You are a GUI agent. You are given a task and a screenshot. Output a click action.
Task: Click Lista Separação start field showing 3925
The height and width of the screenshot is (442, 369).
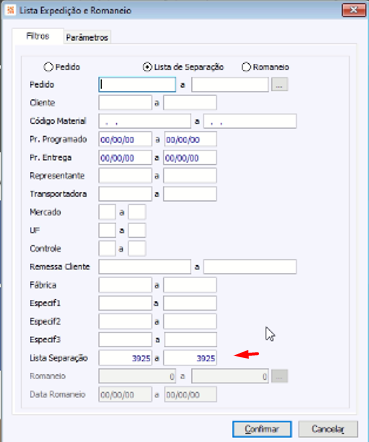pos(125,358)
